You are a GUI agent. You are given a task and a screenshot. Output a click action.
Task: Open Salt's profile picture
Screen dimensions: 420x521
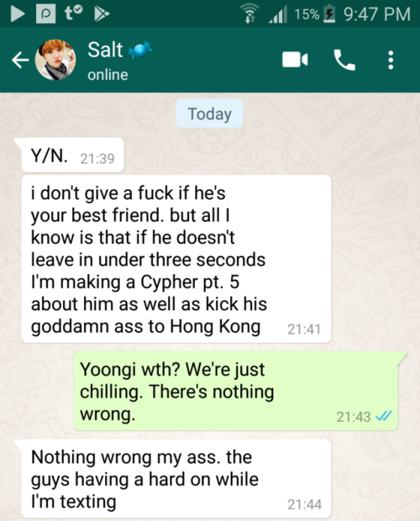55,60
